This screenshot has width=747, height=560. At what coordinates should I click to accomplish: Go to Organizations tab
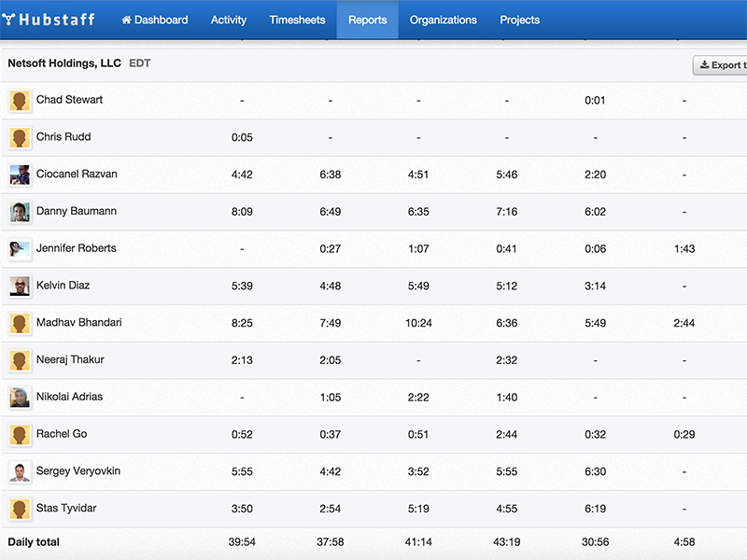pyautogui.click(x=443, y=20)
